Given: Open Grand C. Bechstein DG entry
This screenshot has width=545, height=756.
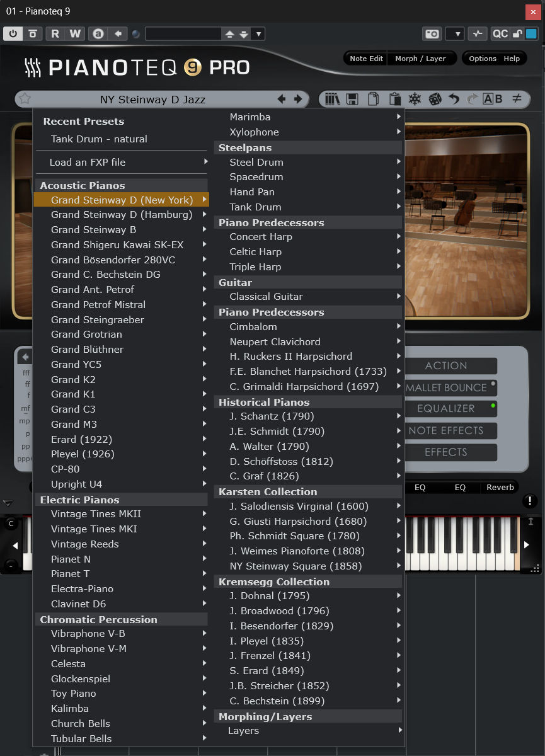Looking at the screenshot, I should (121, 275).
